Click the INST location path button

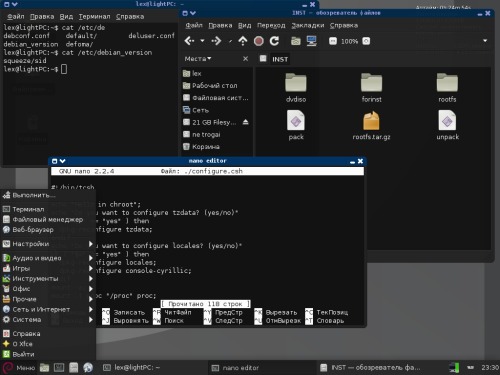[x=280, y=59]
